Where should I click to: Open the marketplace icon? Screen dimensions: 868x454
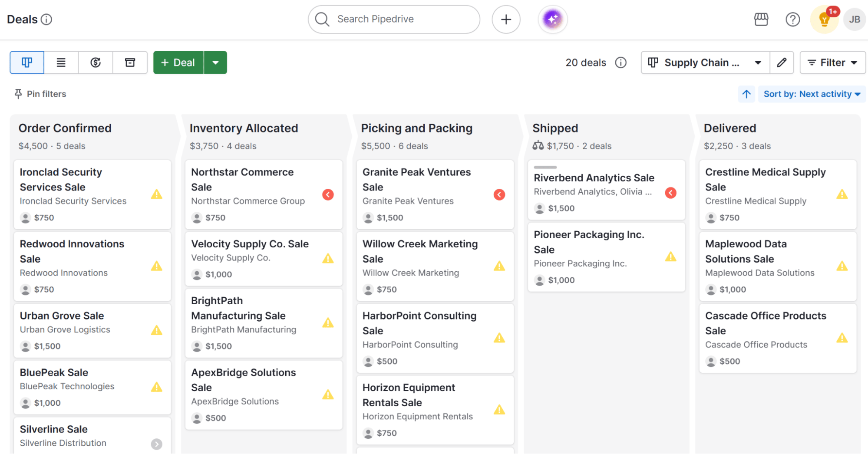tap(761, 20)
